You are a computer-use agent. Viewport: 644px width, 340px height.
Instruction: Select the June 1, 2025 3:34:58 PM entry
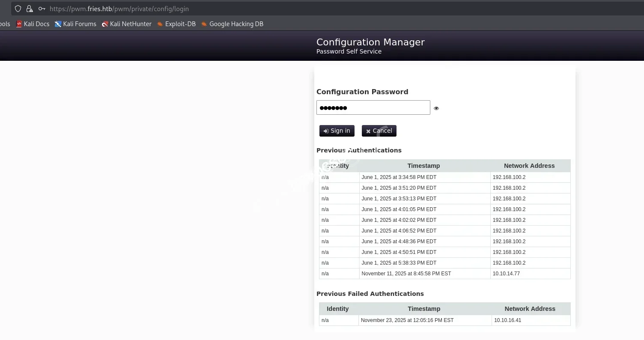tap(399, 177)
